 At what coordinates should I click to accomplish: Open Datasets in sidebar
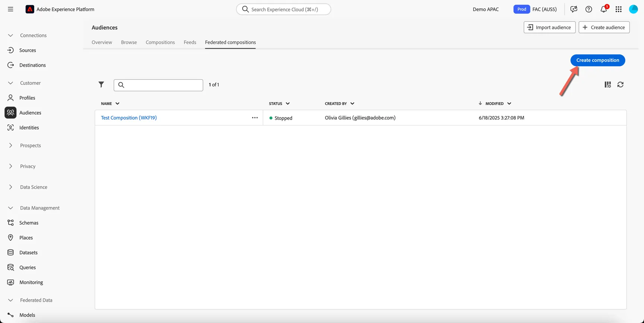click(x=28, y=253)
